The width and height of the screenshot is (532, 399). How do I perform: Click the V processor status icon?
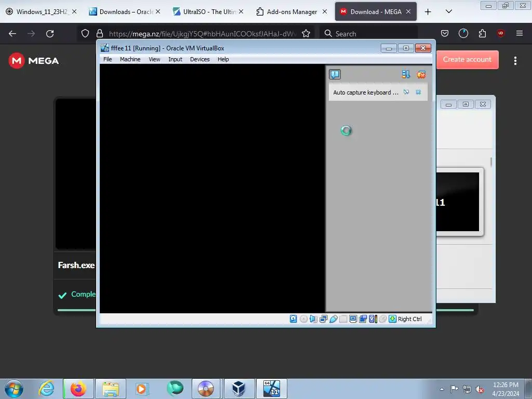(373, 319)
